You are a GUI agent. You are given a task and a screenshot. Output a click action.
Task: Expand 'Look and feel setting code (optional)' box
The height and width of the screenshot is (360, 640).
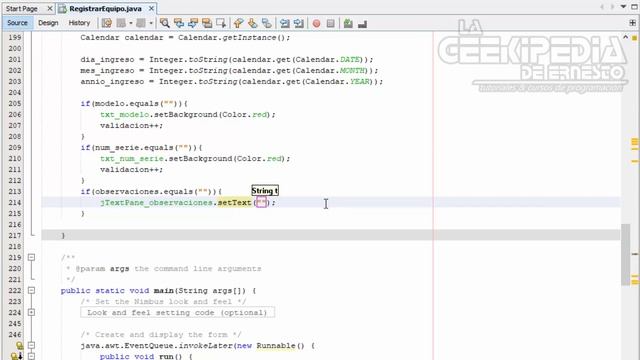pos(178,313)
